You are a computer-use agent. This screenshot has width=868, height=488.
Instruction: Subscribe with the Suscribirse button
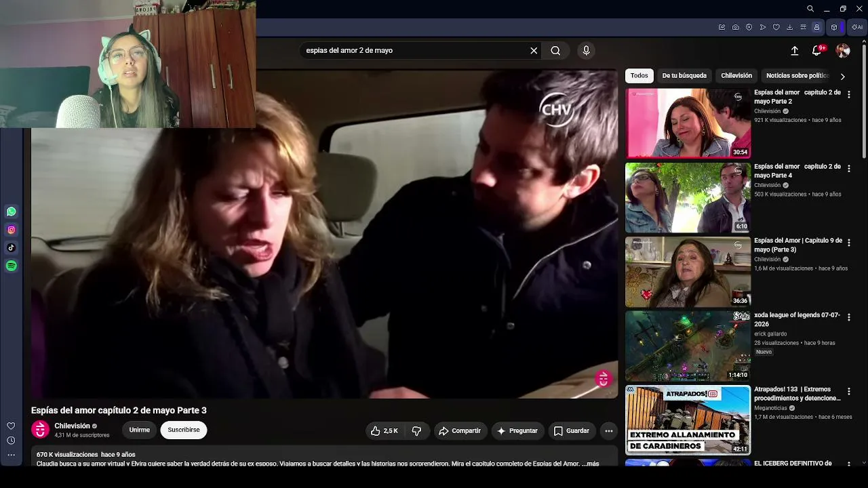184,430
